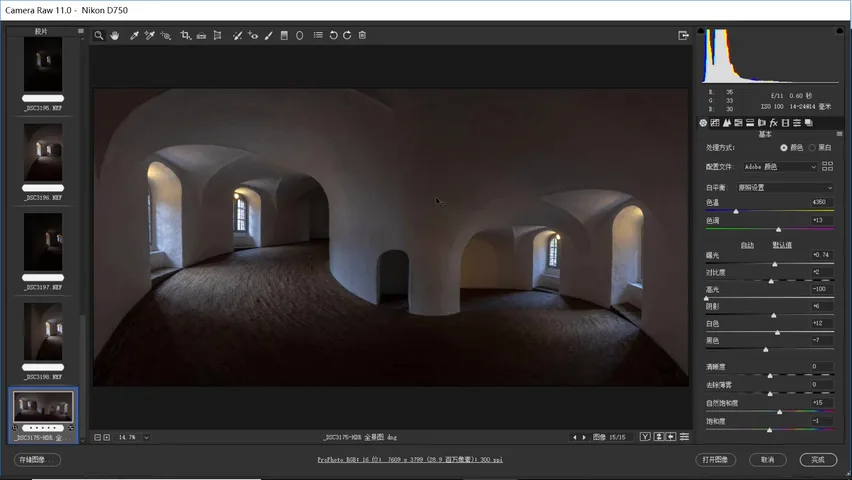This screenshot has width=852, height=480.
Task: Select the Crop tool
Action: (x=185, y=35)
